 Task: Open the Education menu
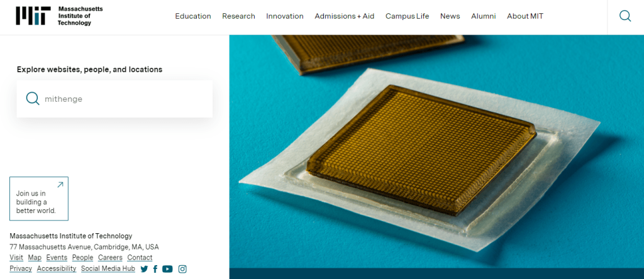(x=193, y=16)
